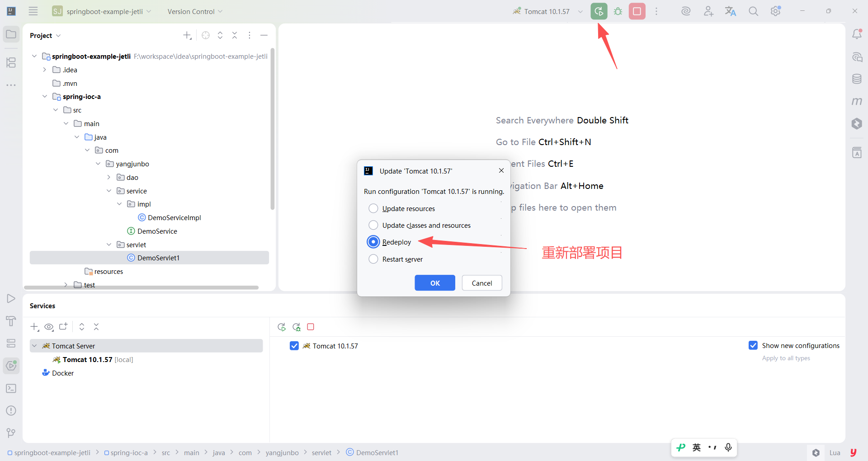This screenshot has height=461, width=868.
Task: Click the IME 英 language mode indicator
Action: [697, 447]
